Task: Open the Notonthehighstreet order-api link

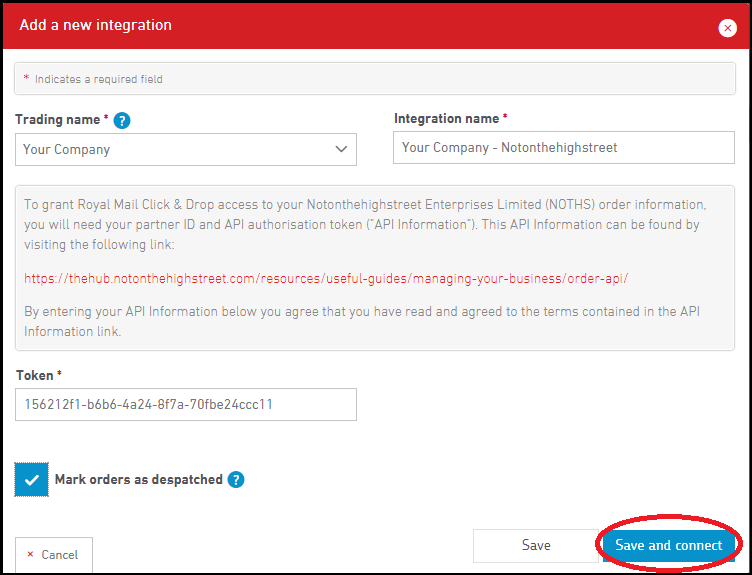Action: 326,278
